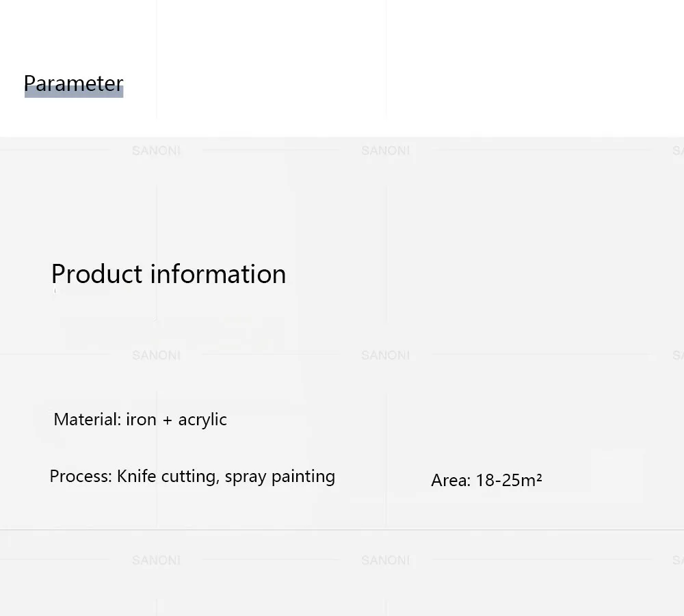Click the Area: label

pyautogui.click(x=451, y=481)
